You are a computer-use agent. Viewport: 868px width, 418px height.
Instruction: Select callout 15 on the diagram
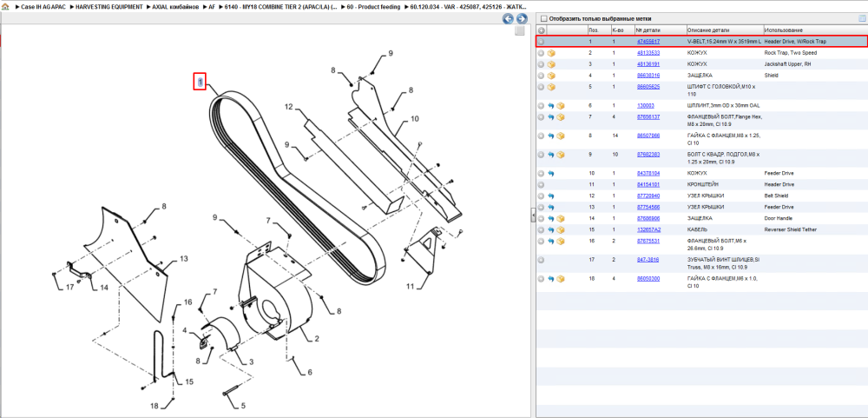189,382
